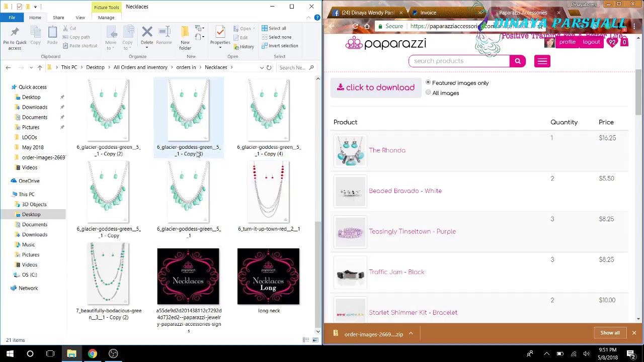Open 3D Objects in navigation pane
The height and width of the screenshot is (362, 644).
pos(34,205)
